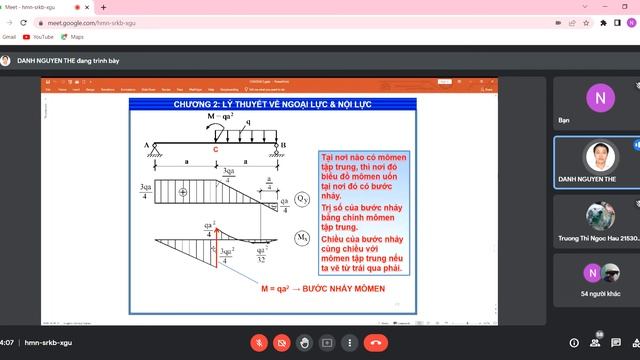Select the Bạn self-view tile

[597, 104]
